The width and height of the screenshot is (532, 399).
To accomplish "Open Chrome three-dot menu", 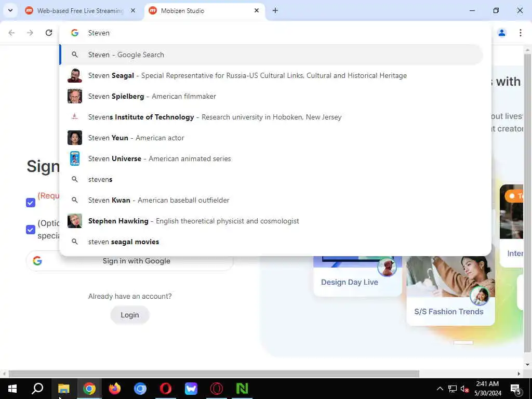I will [521, 33].
